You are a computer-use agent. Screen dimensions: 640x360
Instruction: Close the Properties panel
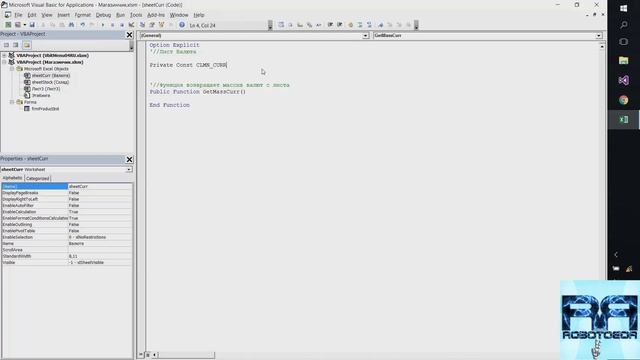[129, 159]
